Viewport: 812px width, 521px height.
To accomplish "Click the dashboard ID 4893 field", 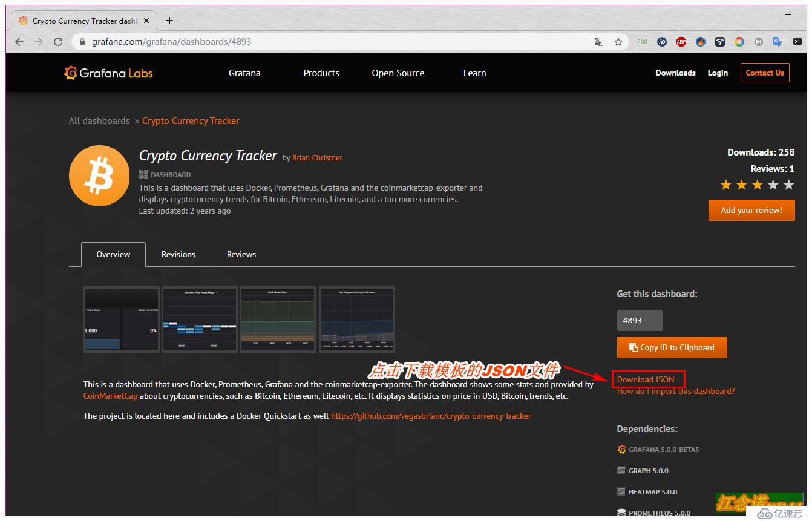I will pyautogui.click(x=640, y=320).
